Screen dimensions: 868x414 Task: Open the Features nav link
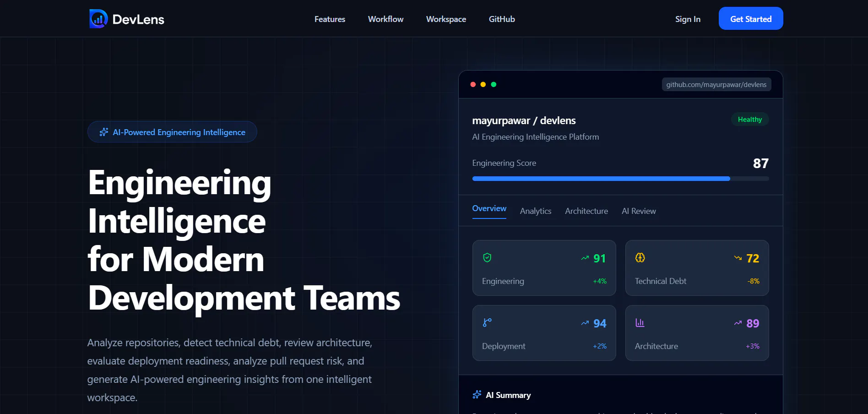coord(330,19)
